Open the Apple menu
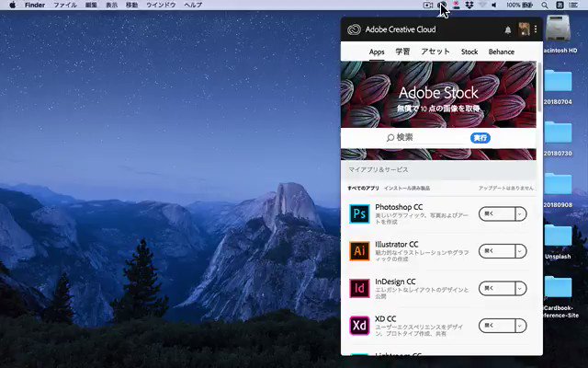The image size is (588, 368). pyautogui.click(x=12, y=5)
